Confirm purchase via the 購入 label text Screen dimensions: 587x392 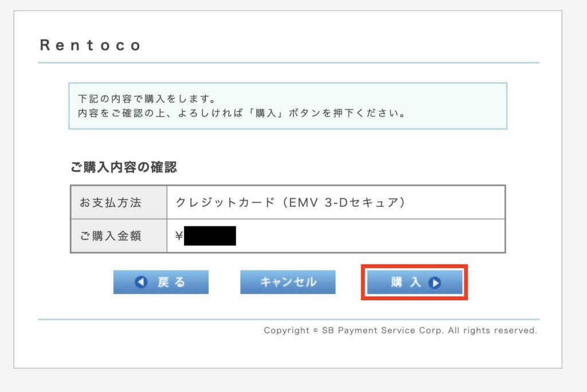[406, 282]
